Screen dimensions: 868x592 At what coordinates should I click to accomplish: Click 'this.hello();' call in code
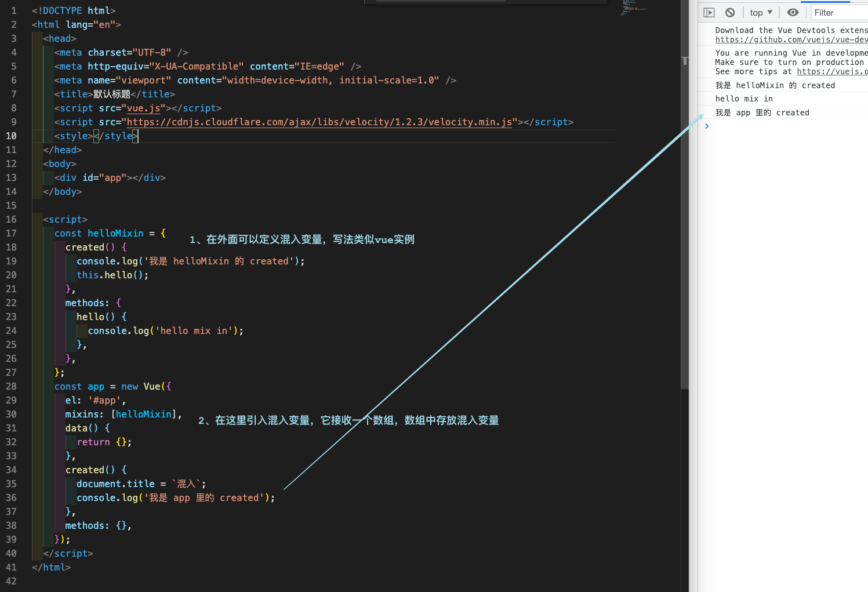(x=112, y=275)
